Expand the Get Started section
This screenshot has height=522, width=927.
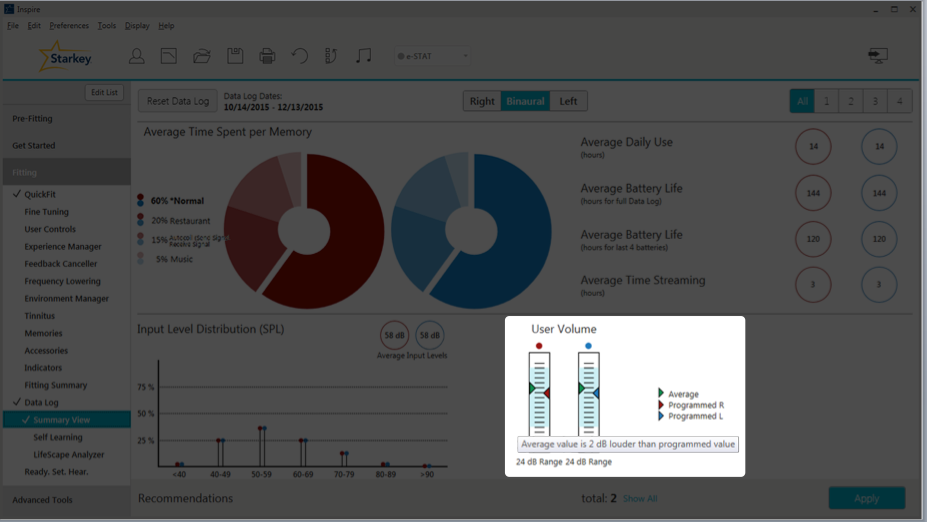pos(66,145)
